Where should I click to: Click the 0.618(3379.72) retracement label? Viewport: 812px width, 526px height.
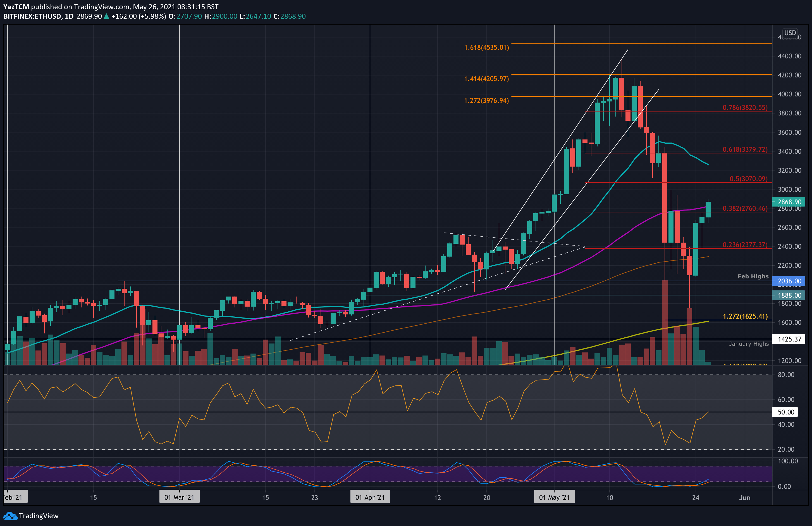[x=745, y=150]
